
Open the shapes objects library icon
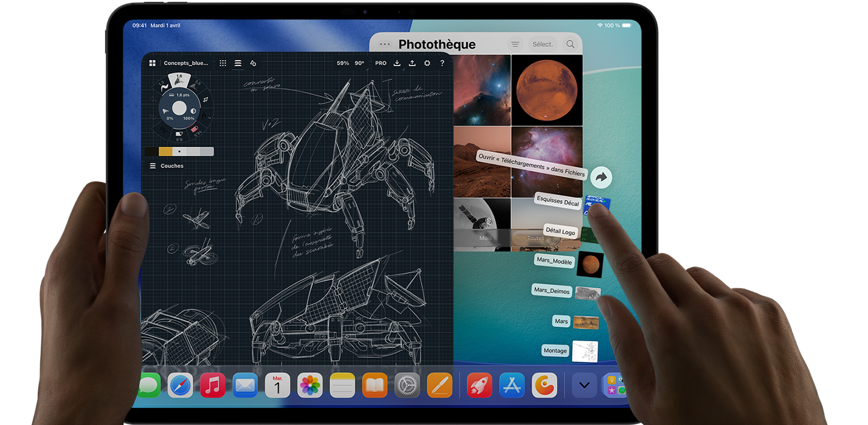pos(253,63)
